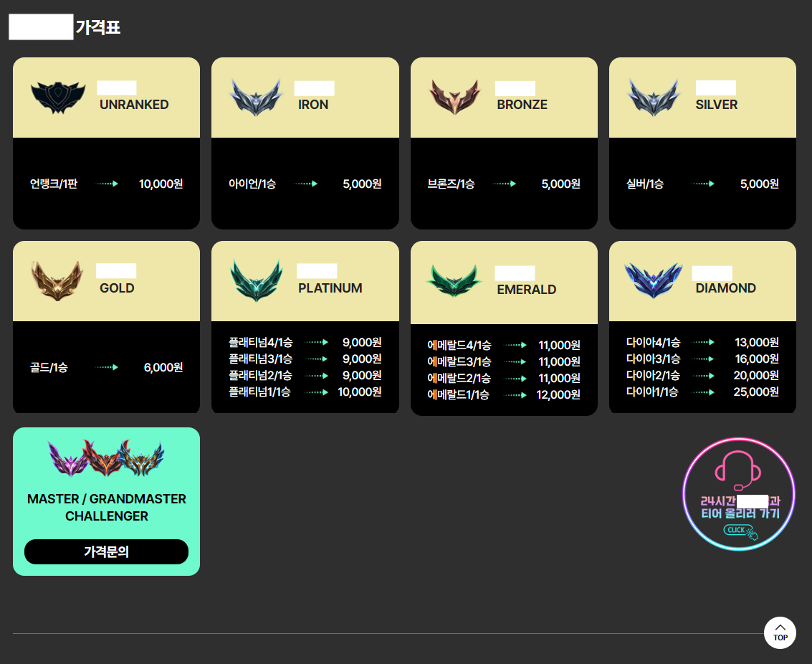812x664 pixels.
Task: Click the Platinum tier emblem icon
Action: click(x=257, y=281)
